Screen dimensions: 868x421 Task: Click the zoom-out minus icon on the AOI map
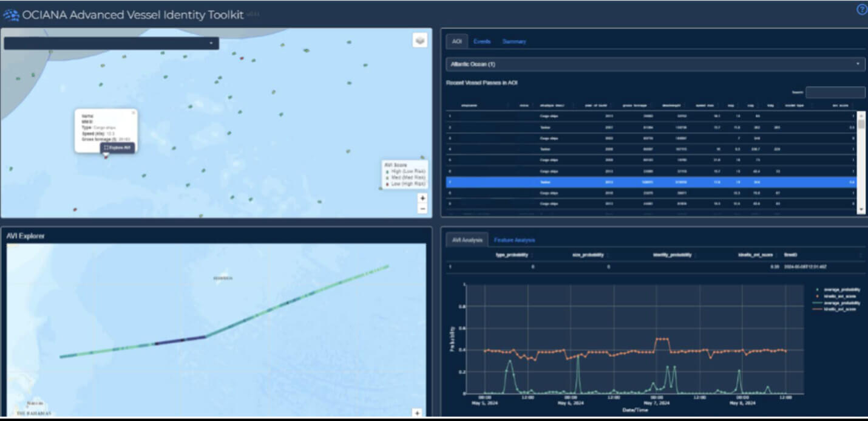[422, 209]
